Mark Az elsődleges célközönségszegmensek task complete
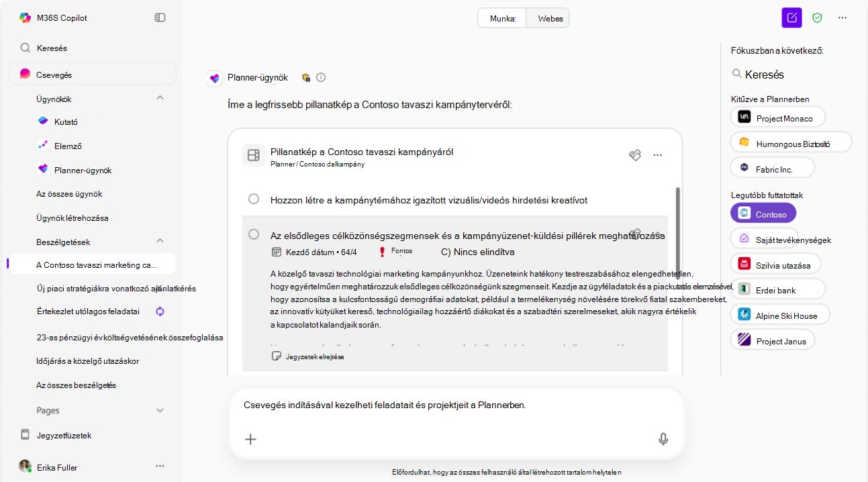The width and height of the screenshot is (868, 482). pos(254,234)
